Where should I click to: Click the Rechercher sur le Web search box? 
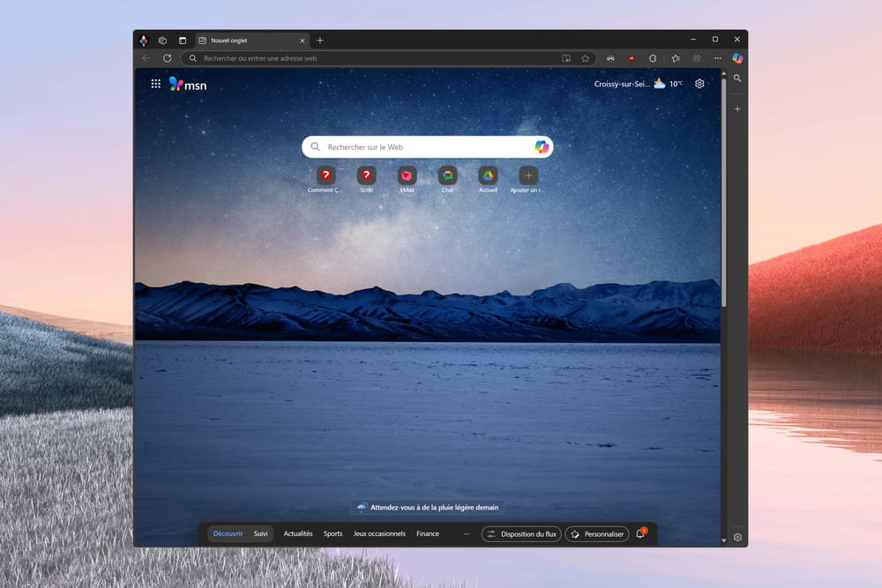coord(428,146)
